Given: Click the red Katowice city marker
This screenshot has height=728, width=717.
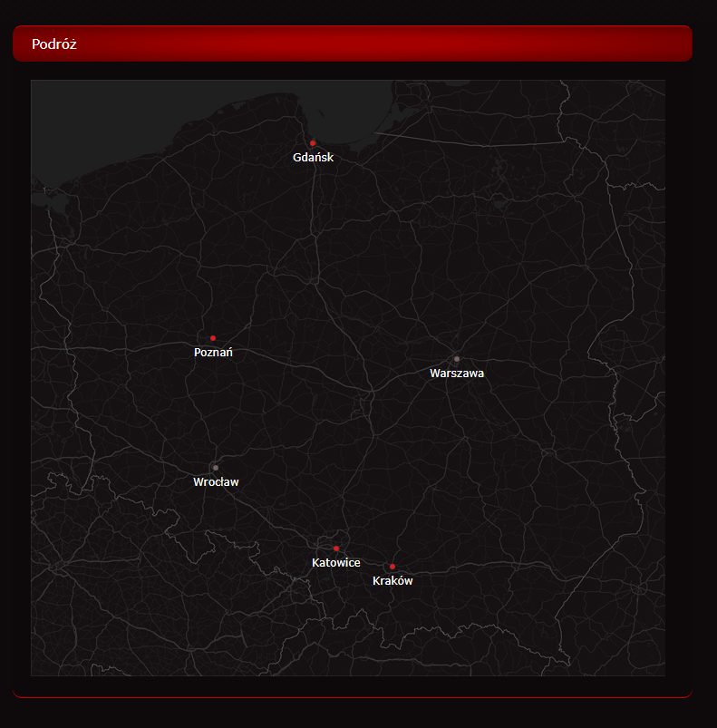Looking at the screenshot, I should pos(336,548).
